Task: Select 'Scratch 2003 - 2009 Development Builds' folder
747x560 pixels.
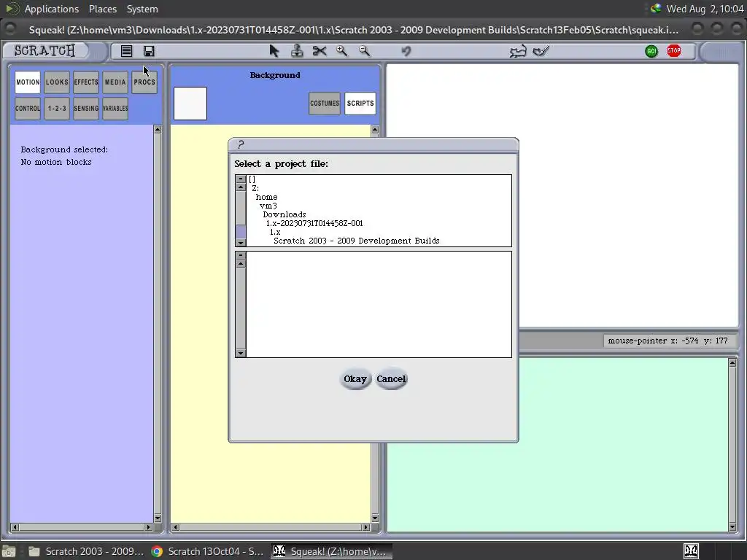Action: click(x=356, y=241)
